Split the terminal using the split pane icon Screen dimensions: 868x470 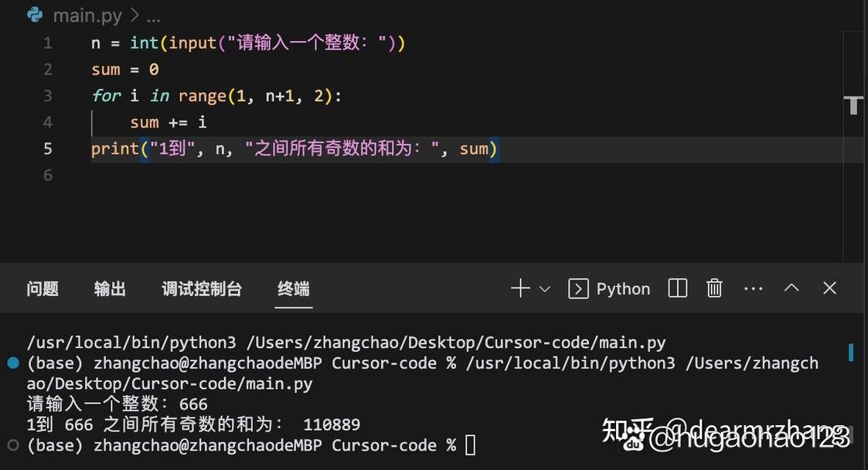point(677,288)
